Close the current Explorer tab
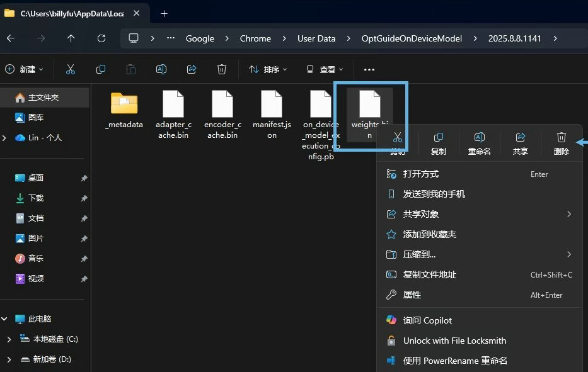Screen dimensions: 588x372 tap(137, 13)
